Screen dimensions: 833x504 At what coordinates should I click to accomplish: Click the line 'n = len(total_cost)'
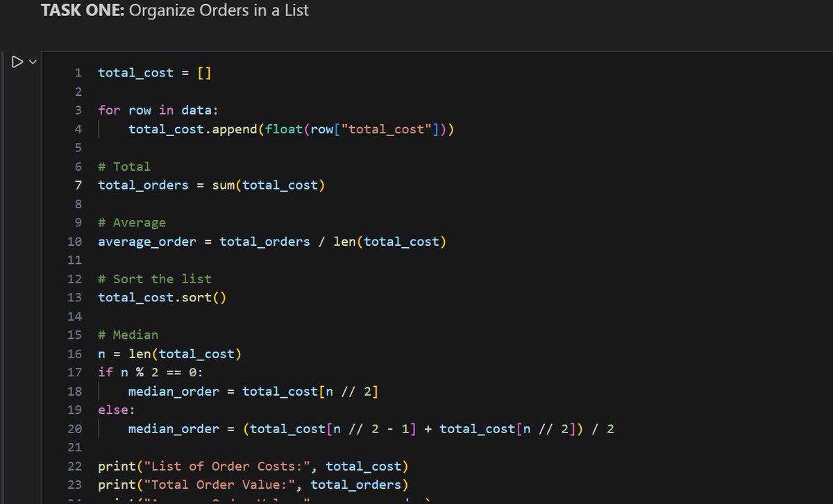coord(170,354)
